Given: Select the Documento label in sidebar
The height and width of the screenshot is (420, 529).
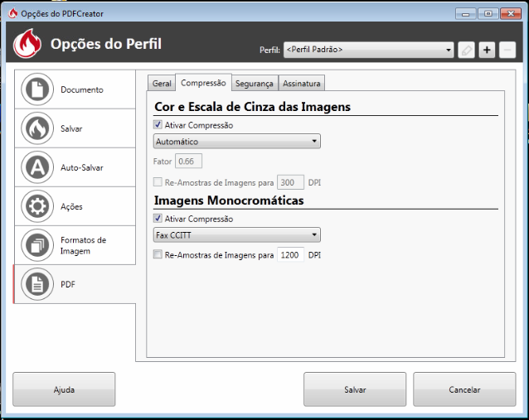Looking at the screenshot, I should 82,89.
